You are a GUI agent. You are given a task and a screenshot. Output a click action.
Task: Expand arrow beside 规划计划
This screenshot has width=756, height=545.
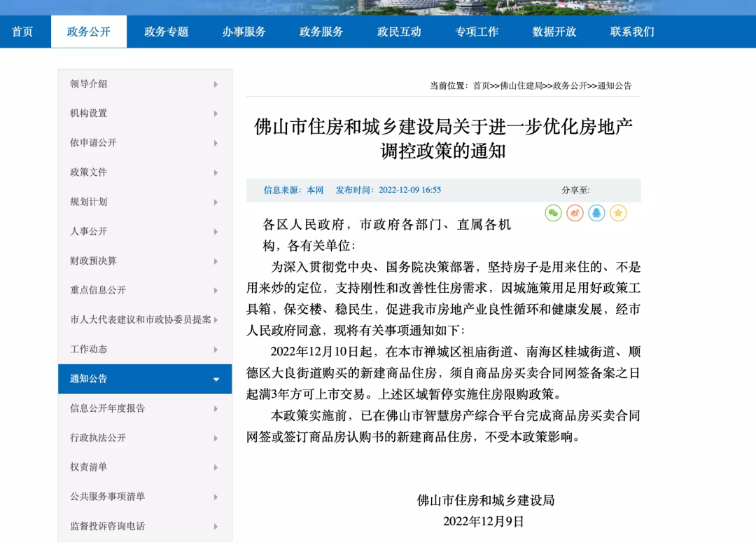tap(216, 202)
